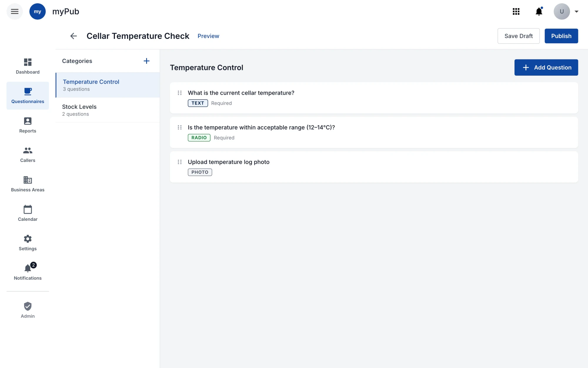This screenshot has height=368, width=588.
Task: Click the Temperature Control section heading
Action: click(207, 67)
